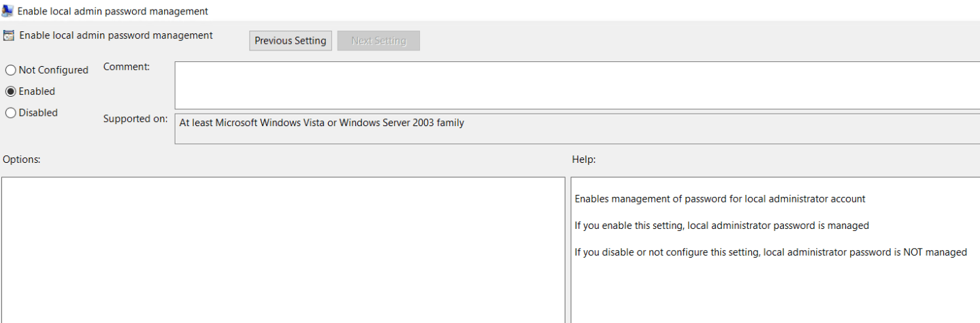Click the Group Policy window title icon
This screenshot has width=980, height=323.
point(8,11)
